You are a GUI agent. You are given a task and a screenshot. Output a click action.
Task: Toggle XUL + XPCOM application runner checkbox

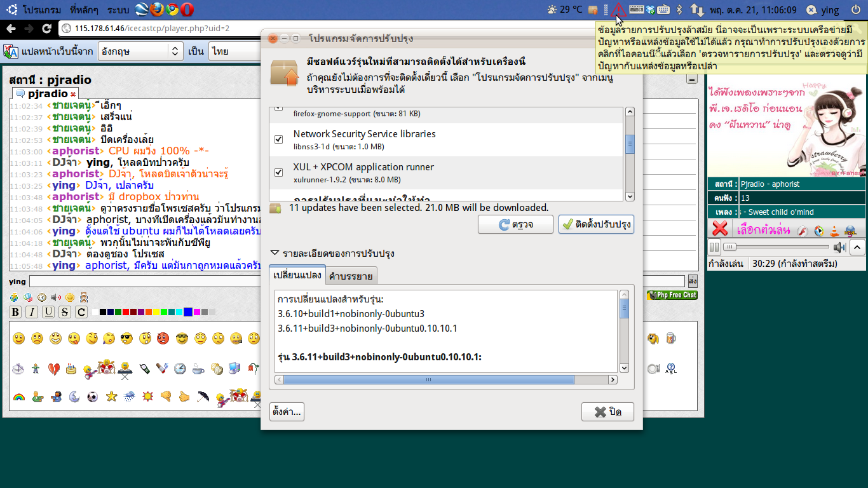coord(278,172)
